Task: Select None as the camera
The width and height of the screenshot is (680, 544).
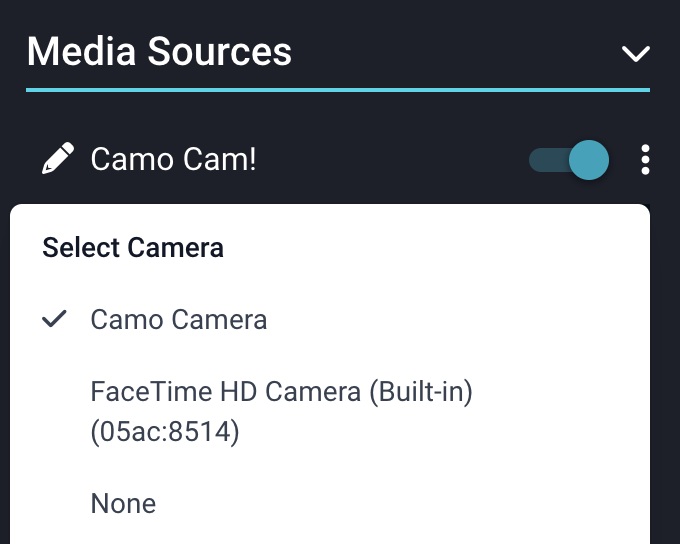Action: click(x=123, y=503)
